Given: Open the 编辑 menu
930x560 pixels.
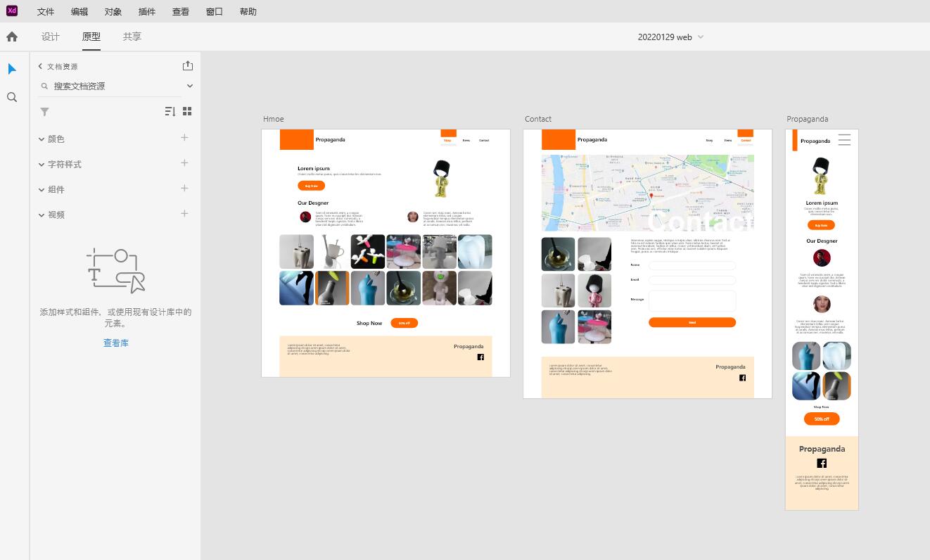Looking at the screenshot, I should (79, 12).
